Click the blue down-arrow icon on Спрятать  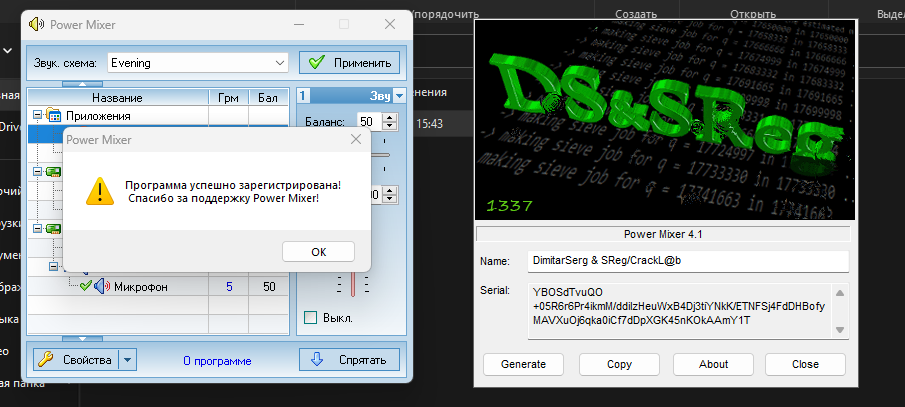tap(317, 360)
